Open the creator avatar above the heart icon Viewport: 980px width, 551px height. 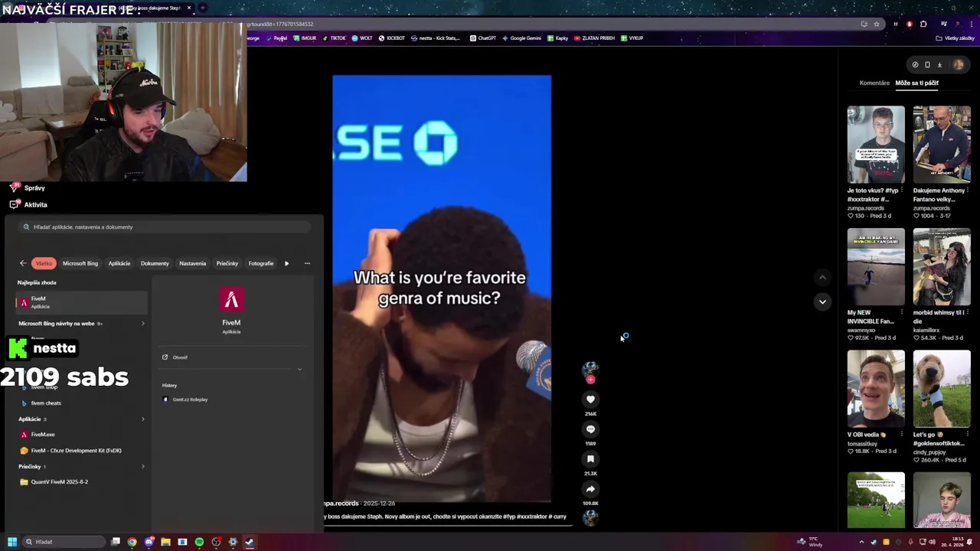(590, 370)
